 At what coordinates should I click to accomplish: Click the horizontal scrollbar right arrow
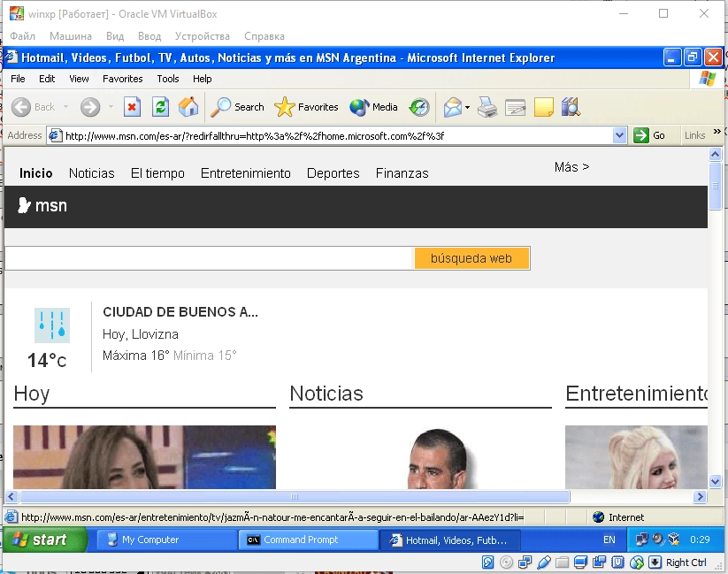701,497
